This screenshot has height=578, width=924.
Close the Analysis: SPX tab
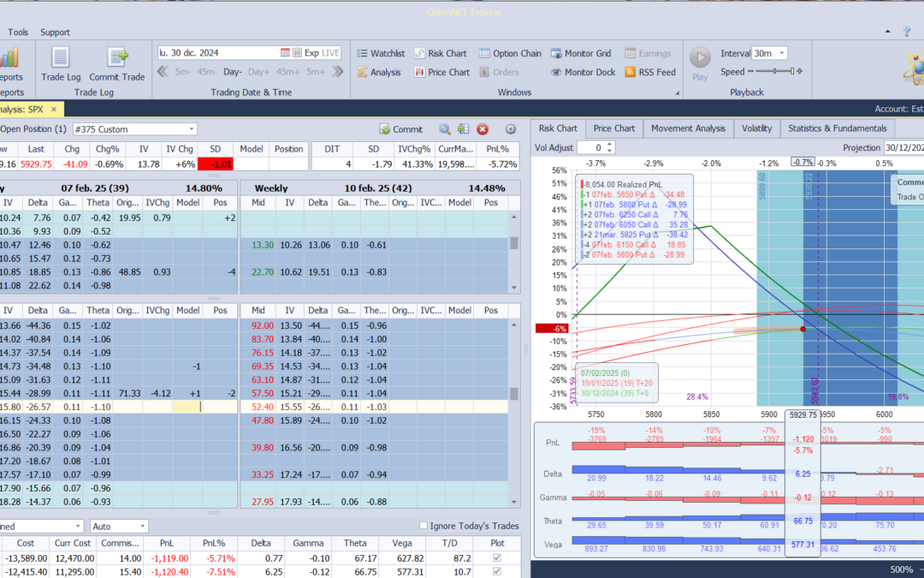pos(54,109)
